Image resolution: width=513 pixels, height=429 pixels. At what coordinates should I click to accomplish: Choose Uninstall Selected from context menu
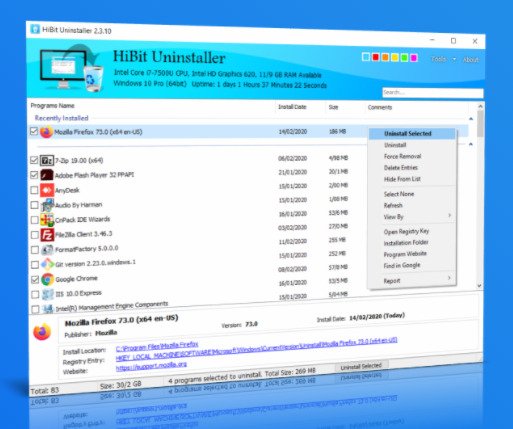412,134
